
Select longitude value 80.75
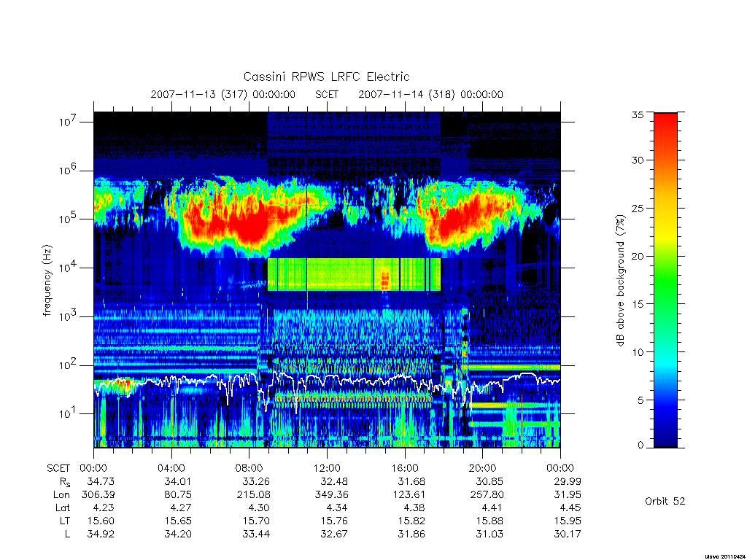click(x=178, y=494)
